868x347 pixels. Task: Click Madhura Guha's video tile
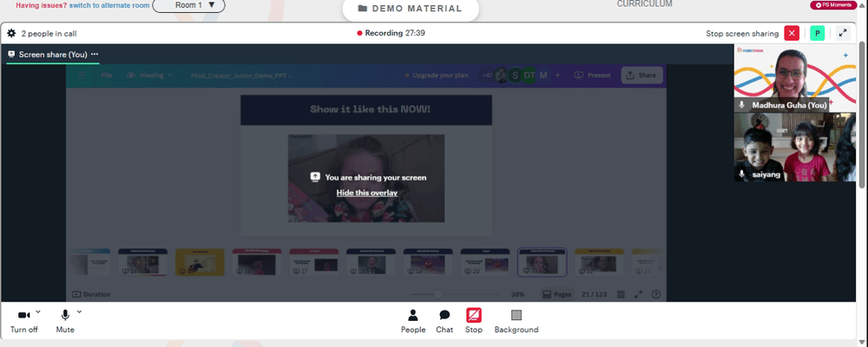tap(794, 78)
